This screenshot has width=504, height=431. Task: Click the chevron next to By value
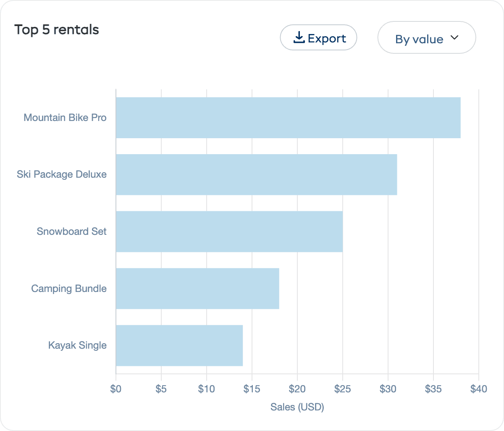pyautogui.click(x=454, y=37)
